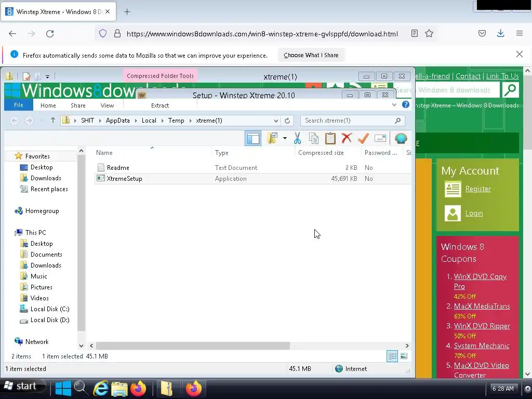This screenshot has height=399, width=532.
Task: Expand subfolders arrow after Temp in path
Action: click(x=190, y=121)
